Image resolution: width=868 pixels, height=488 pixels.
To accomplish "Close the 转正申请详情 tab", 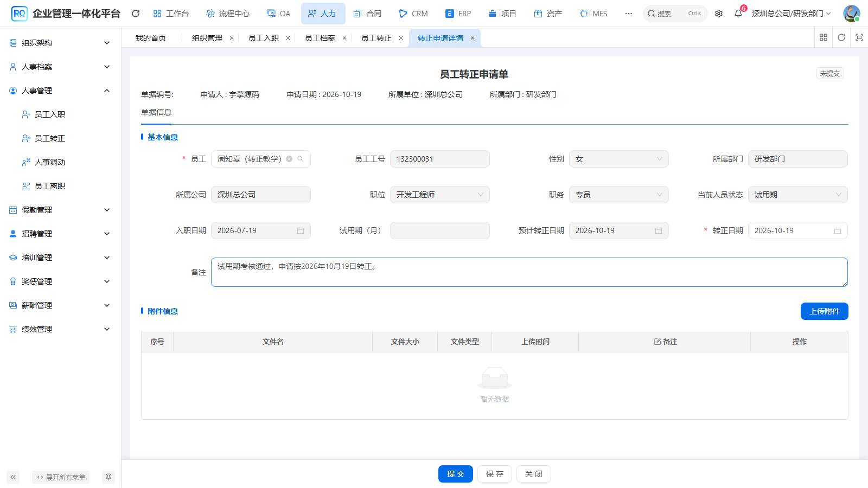I will [x=473, y=38].
